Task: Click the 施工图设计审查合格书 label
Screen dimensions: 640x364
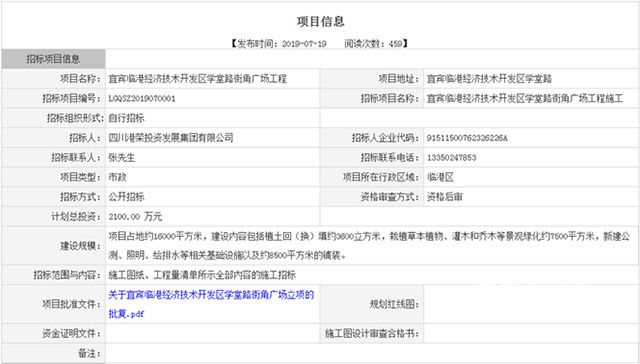Action: coord(372,333)
